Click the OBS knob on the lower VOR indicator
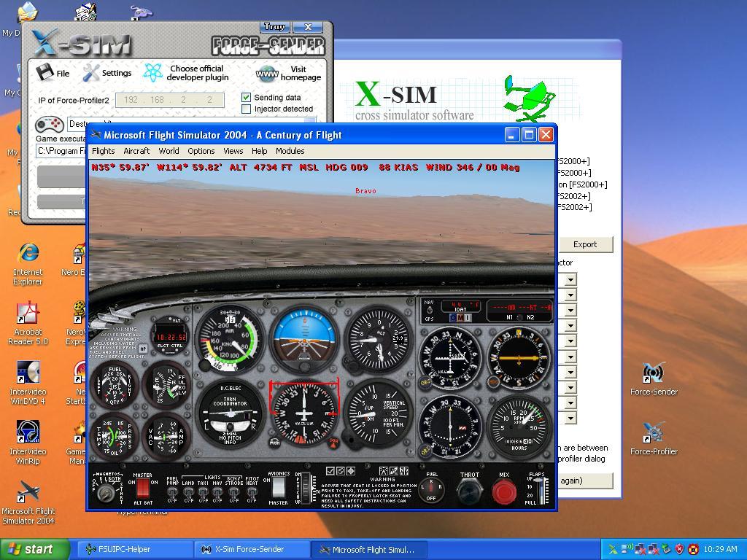The width and height of the screenshot is (747, 560). point(425,451)
